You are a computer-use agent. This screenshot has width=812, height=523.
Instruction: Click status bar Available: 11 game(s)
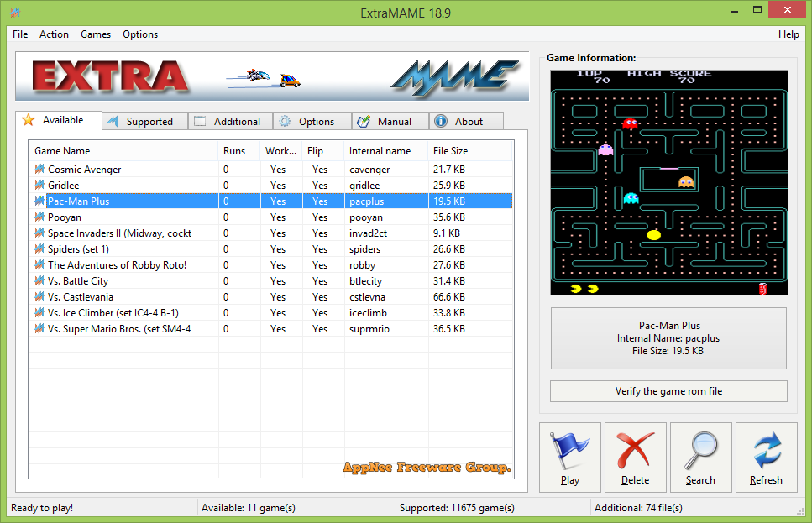[x=249, y=507]
